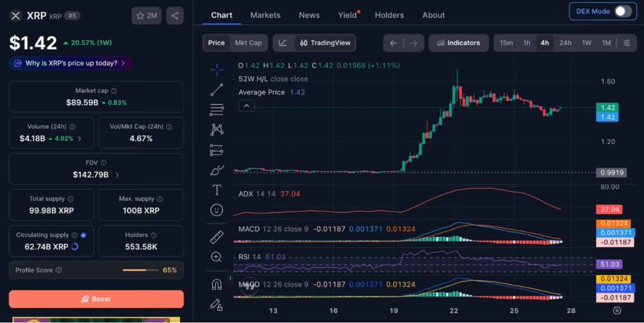Click the 0.9919 price axis label

click(612, 172)
